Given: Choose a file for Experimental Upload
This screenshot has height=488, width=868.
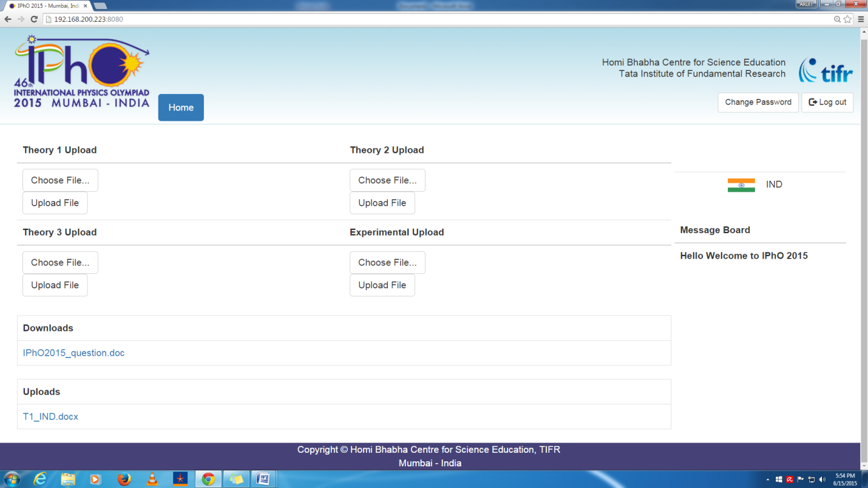Looking at the screenshot, I should (387, 262).
